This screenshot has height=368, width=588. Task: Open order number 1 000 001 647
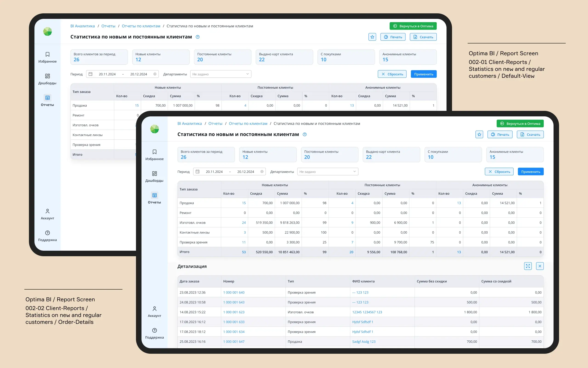pos(234,342)
